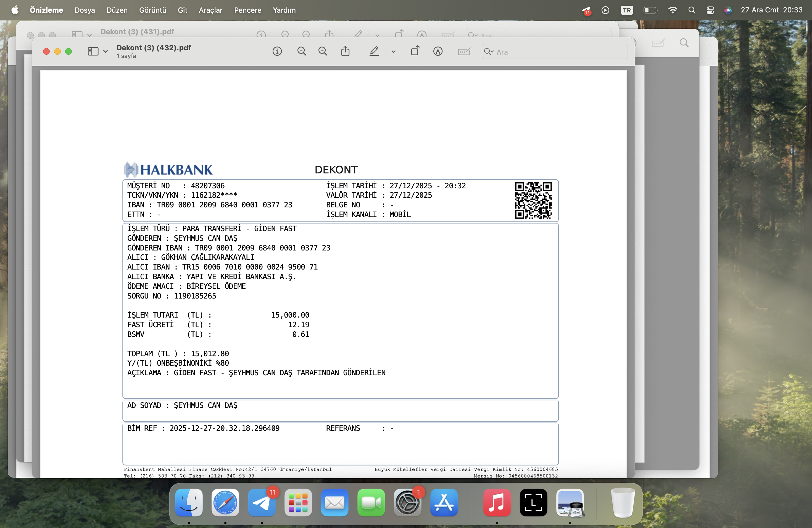The width and height of the screenshot is (812, 528).
Task: Bring the Dekont (3) (431).pdf window forward
Action: pyautogui.click(x=137, y=32)
